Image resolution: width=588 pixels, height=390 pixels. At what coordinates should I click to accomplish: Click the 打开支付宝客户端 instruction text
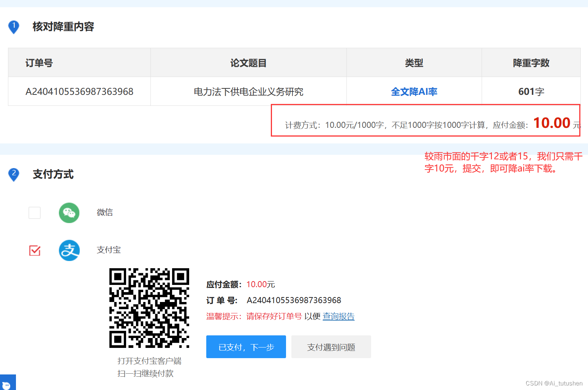pos(149,361)
